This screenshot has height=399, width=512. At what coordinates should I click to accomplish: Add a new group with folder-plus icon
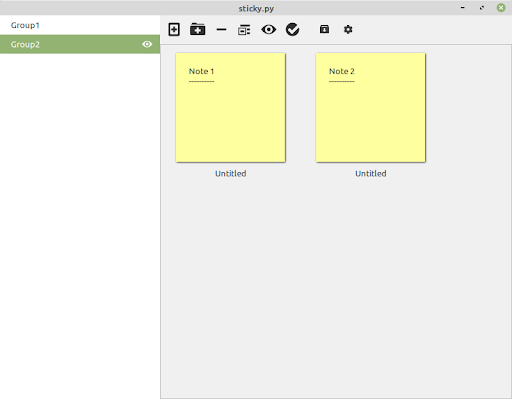[x=198, y=29]
